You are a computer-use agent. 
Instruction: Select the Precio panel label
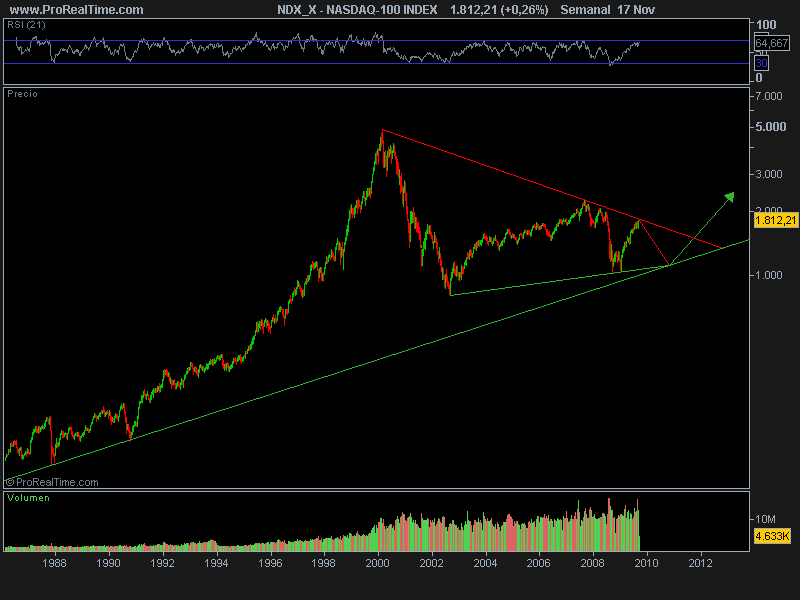22,94
